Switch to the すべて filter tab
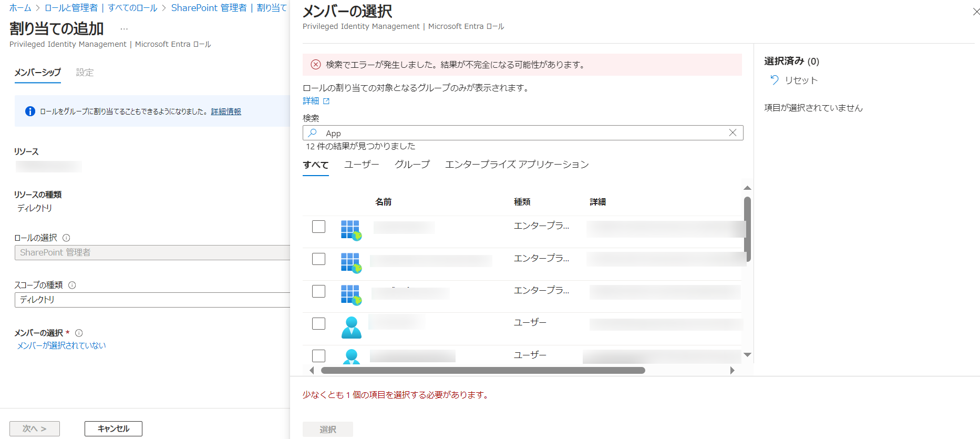The image size is (980, 439). coord(316,165)
